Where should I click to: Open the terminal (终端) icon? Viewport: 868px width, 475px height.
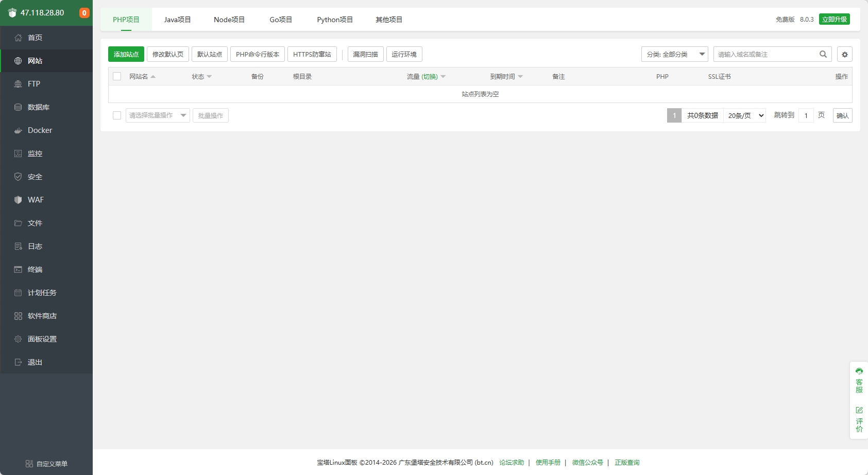tap(18, 269)
